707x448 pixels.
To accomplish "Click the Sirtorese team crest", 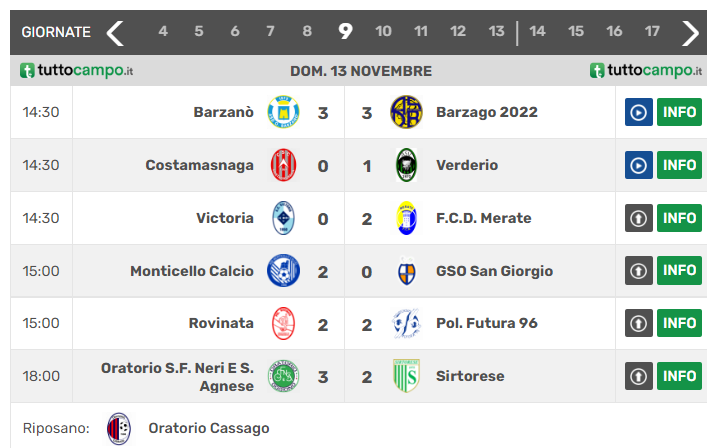I will pos(406,376).
